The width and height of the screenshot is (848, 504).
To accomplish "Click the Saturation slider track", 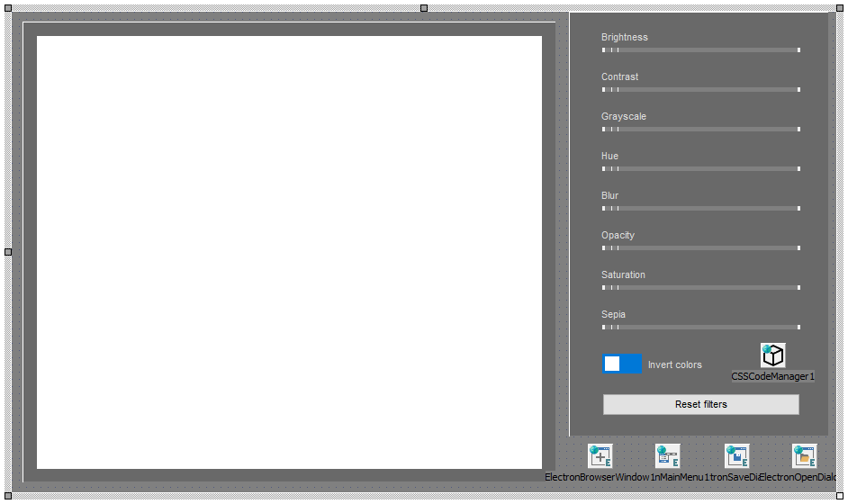I will pos(701,287).
